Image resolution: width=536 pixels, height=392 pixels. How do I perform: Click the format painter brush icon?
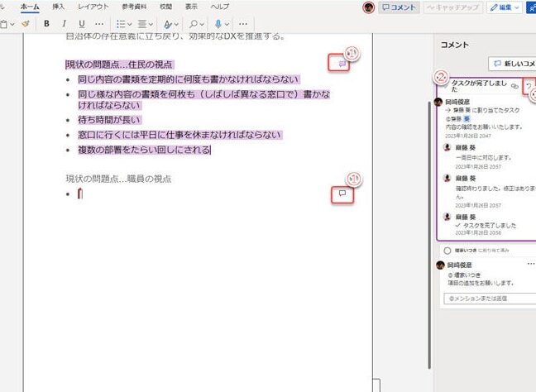25,23
